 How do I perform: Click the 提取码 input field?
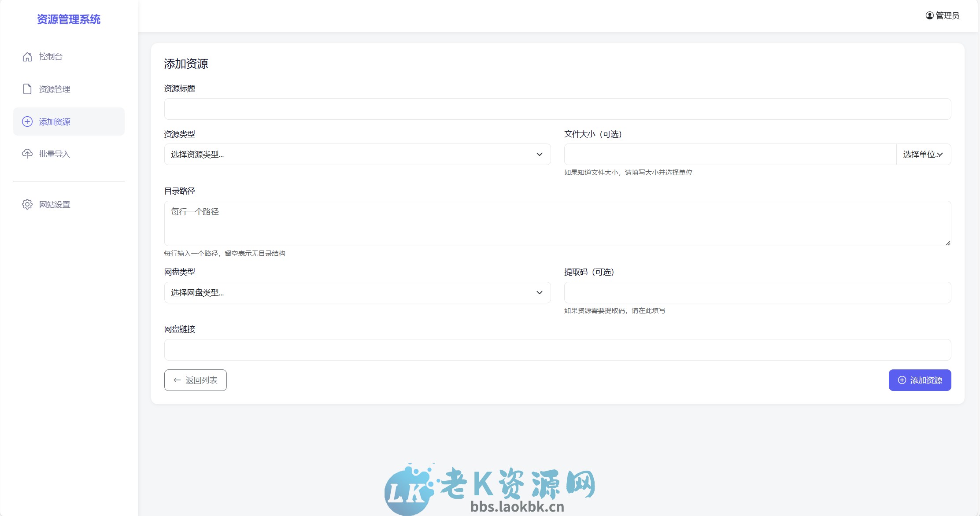point(757,292)
